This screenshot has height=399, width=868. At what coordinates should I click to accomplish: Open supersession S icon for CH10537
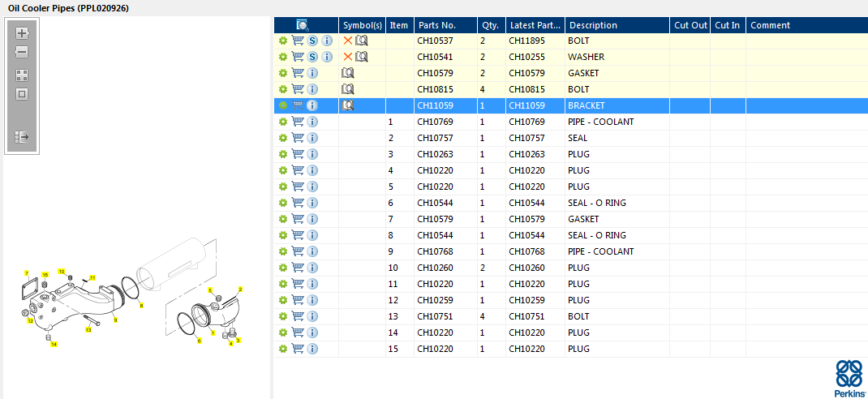pyautogui.click(x=312, y=41)
